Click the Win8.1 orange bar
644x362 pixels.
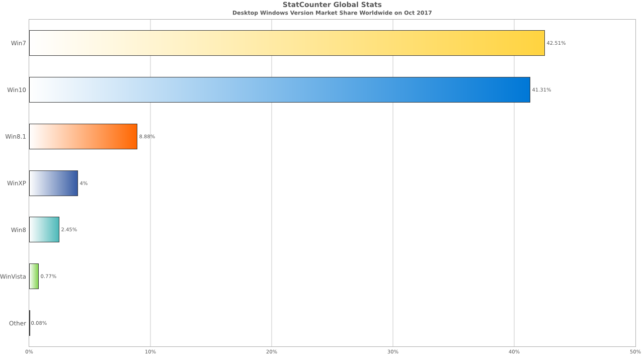[x=83, y=136]
